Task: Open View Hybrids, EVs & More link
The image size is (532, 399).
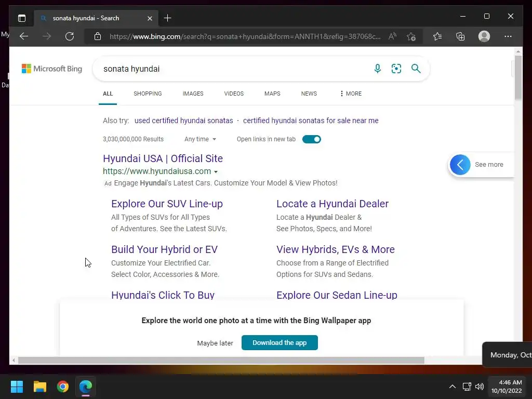Action: [336, 249]
